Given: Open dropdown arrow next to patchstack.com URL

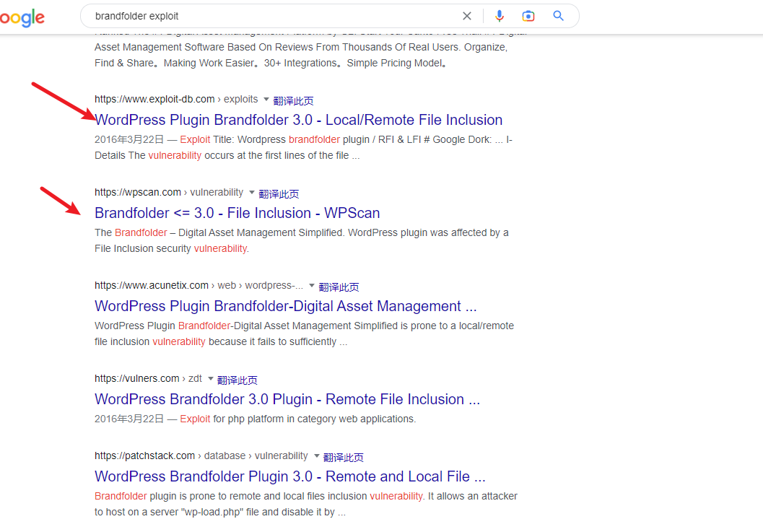Looking at the screenshot, I should [316, 456].
